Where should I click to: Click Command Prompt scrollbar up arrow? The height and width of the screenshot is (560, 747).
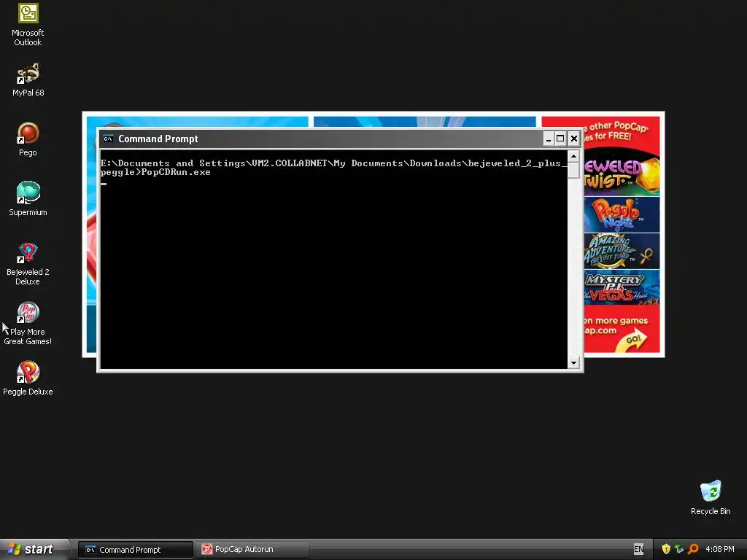pyautogui.click(x=573, y=156)
